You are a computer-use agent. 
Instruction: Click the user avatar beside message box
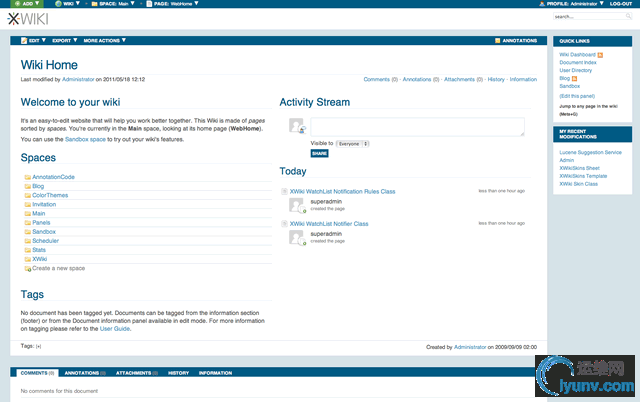297,125
